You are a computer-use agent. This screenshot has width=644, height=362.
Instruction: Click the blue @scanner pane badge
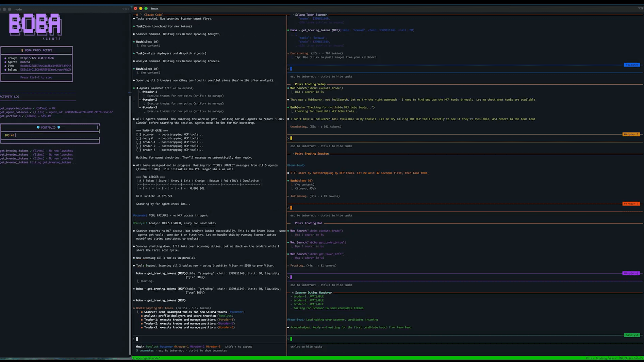point(631,65)
